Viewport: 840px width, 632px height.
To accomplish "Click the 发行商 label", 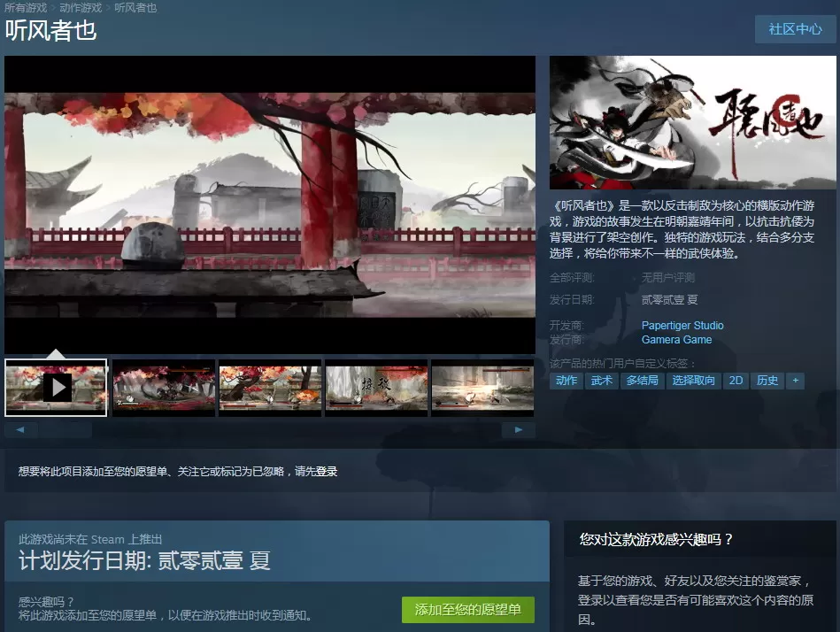I will [566, 340].
